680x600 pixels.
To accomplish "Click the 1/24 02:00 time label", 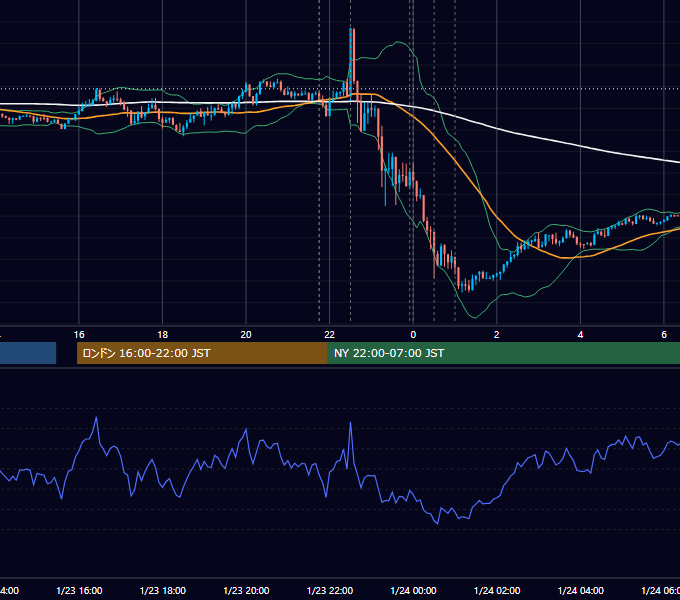I will click(497, 590).
